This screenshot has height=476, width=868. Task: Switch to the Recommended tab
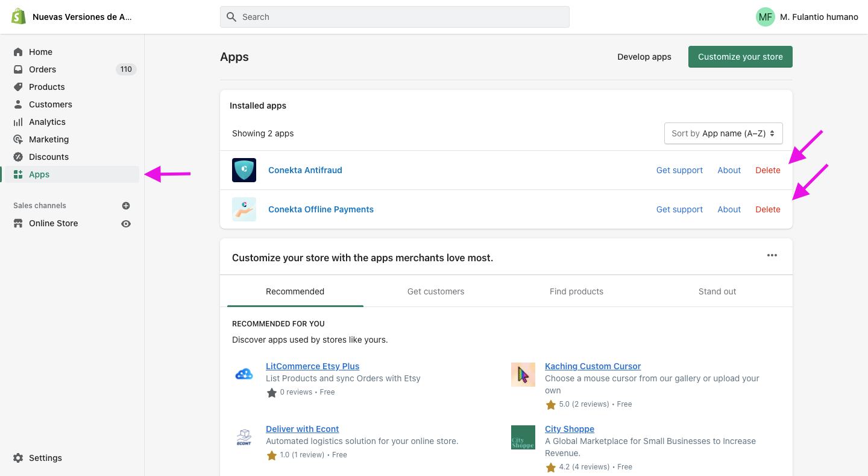(295, 291)
